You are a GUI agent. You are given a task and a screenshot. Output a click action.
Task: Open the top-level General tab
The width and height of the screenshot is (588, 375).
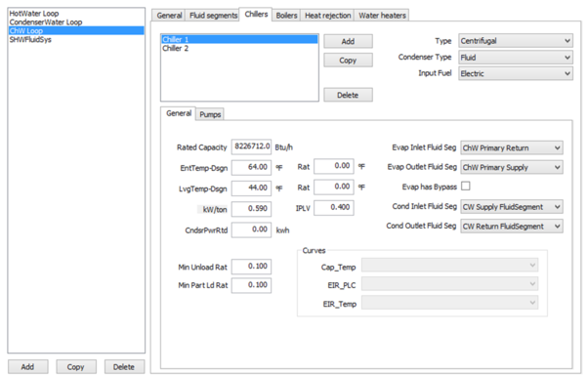(169, 16)
